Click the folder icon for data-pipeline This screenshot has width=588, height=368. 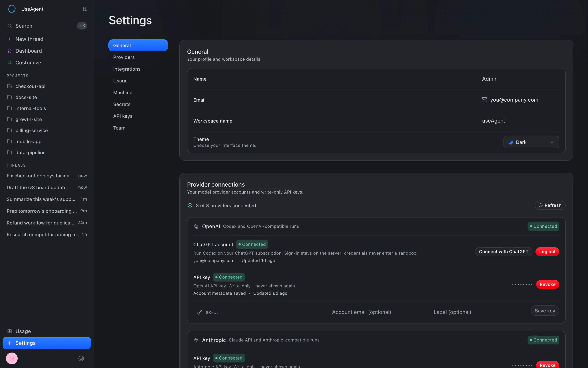click(x=10, y=152)
